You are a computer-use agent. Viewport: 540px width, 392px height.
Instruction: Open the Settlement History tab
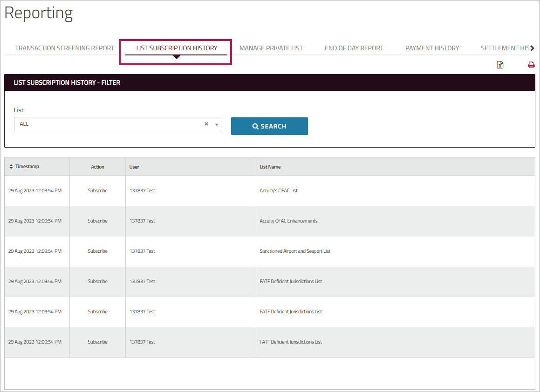505,48
